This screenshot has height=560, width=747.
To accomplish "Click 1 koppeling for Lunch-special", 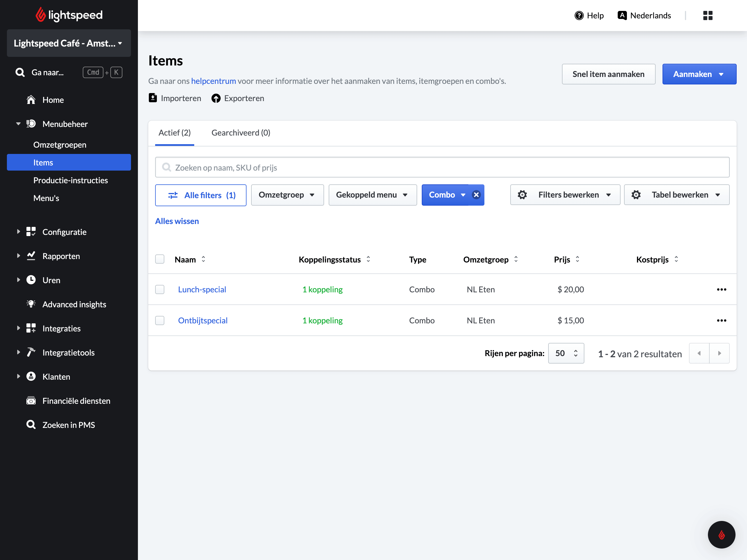I will (x=323, y=289).
